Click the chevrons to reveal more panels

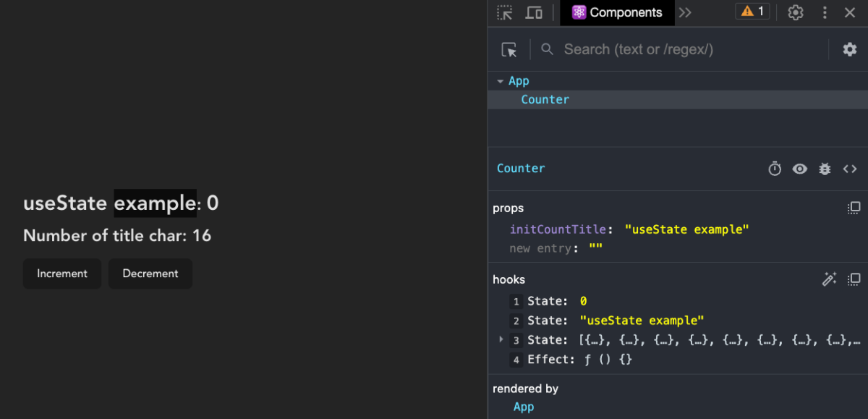point(685,12)
